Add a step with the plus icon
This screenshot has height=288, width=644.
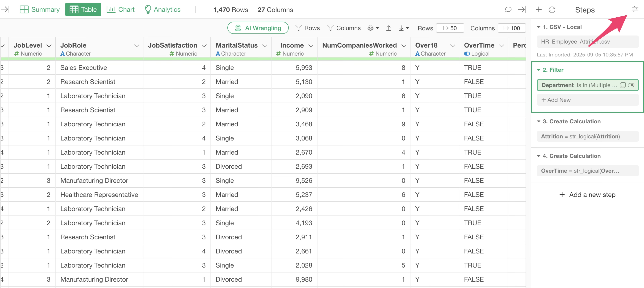click(x=539, y=10)
